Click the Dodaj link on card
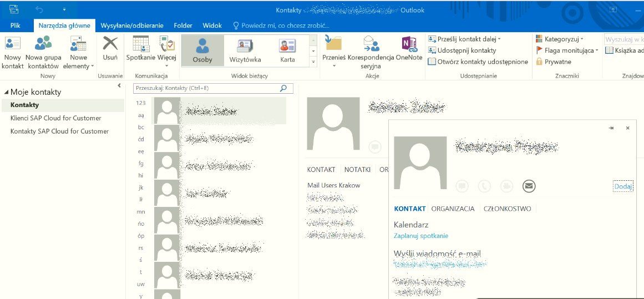This screenshot has height=299, width=644. coord(623,186)
